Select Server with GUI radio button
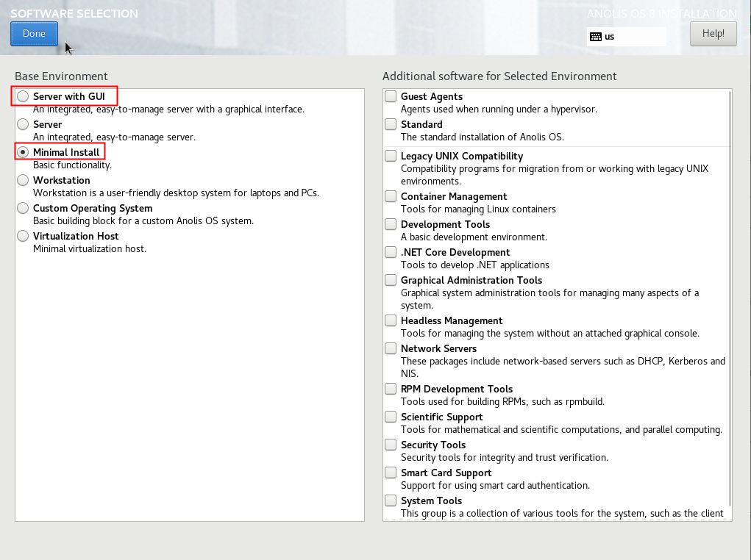This screenshot has width=751, height=560. pos(23,96)
